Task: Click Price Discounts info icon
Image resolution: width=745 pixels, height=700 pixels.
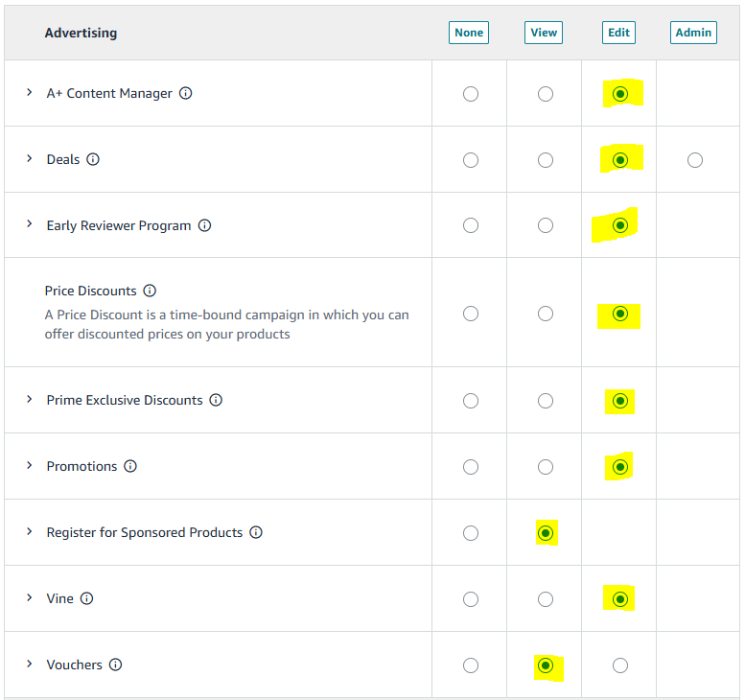Action: [x=150, y=291]
